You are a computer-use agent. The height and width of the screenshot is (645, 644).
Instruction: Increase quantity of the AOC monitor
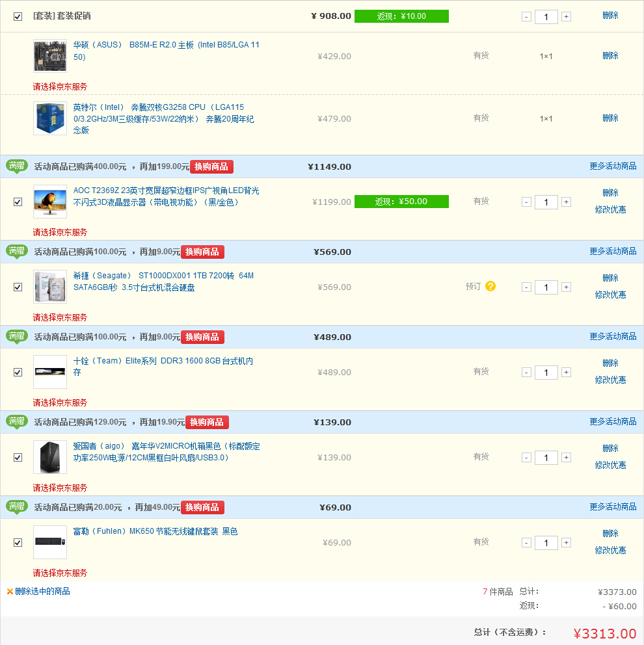tap(566, 202)
